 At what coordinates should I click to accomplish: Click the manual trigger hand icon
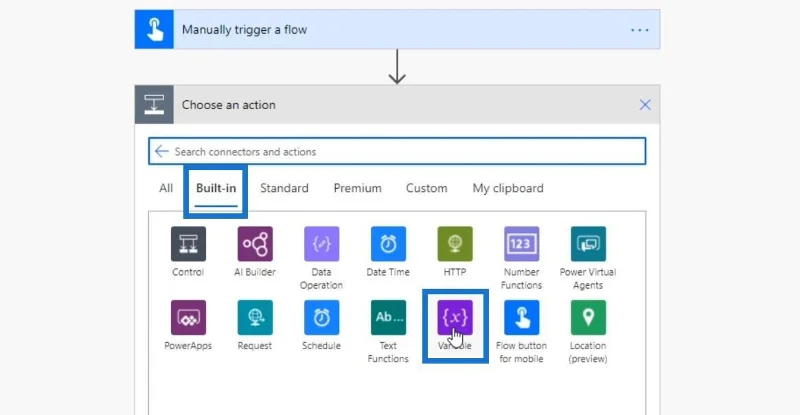click(x=154, y=30)
